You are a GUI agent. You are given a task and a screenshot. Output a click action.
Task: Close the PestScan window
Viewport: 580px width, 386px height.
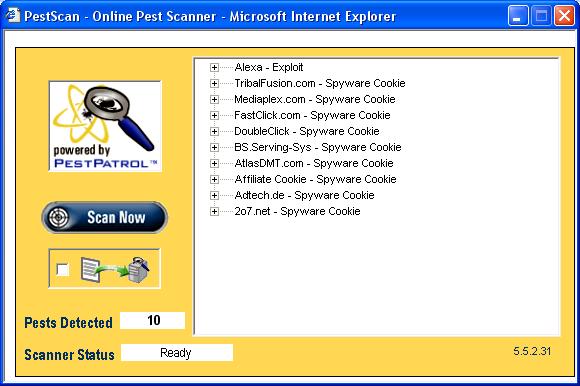[x=564, y=16]
